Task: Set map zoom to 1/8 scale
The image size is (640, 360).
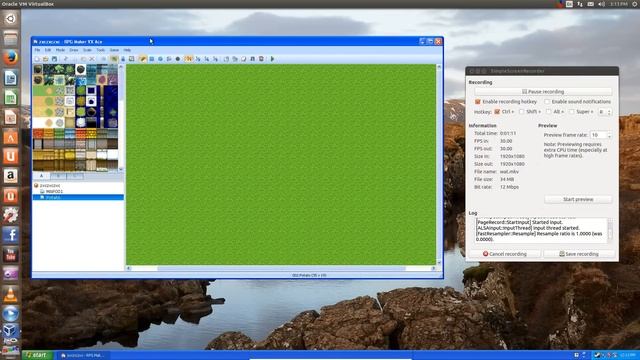Action: (215, 59)
